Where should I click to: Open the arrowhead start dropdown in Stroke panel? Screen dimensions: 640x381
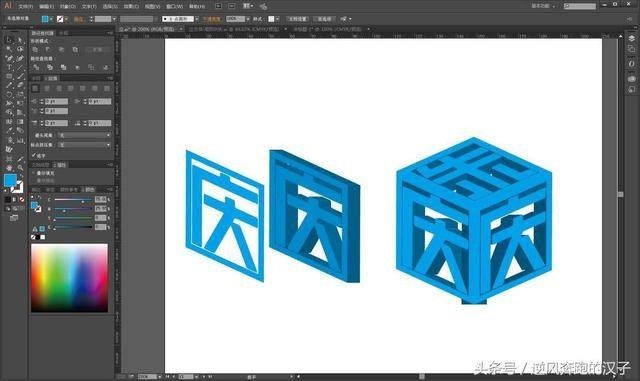(x=84, y=135)
